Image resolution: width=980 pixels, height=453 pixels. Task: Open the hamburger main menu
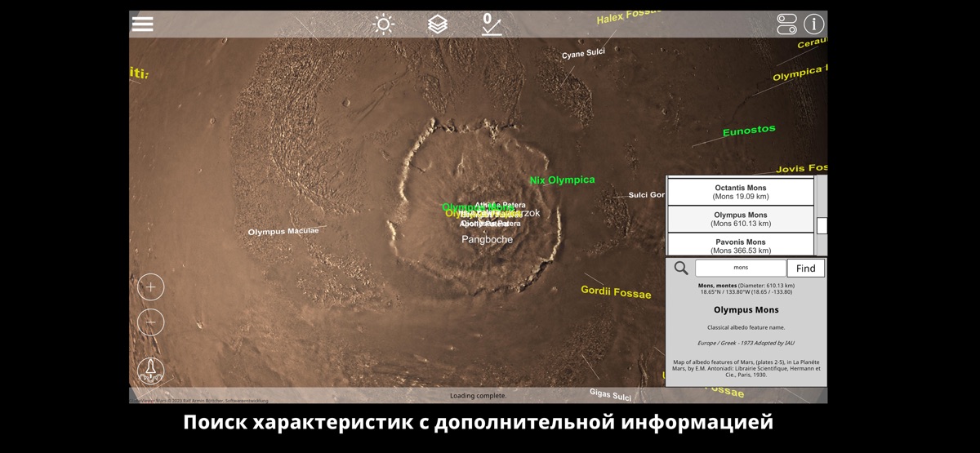point(143,24)
